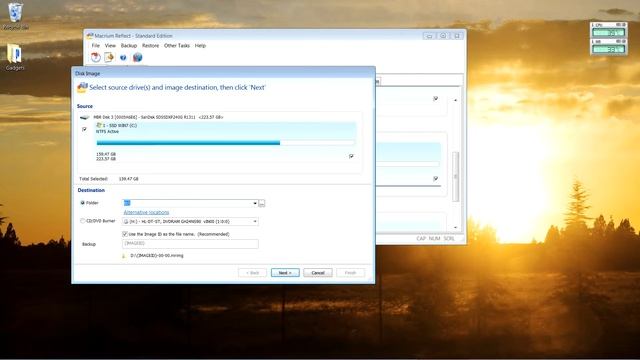Click the SSD WIN7 (C:) partition icon
Viewport: 640px width, 360px height.
(99, 125)
